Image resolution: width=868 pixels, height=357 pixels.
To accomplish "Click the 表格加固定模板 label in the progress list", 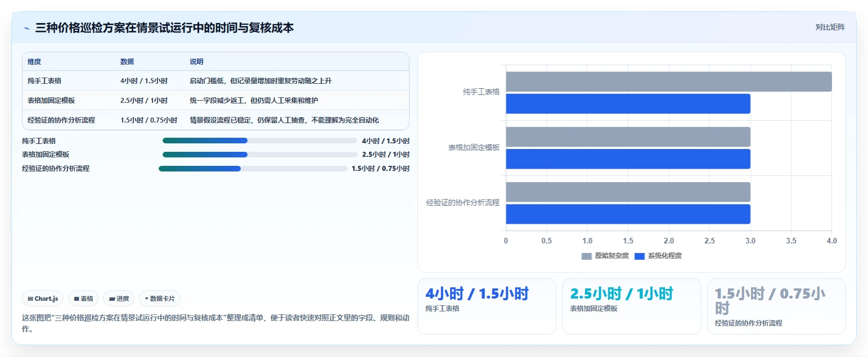I will pyautogui.click(x=46, y=155).
